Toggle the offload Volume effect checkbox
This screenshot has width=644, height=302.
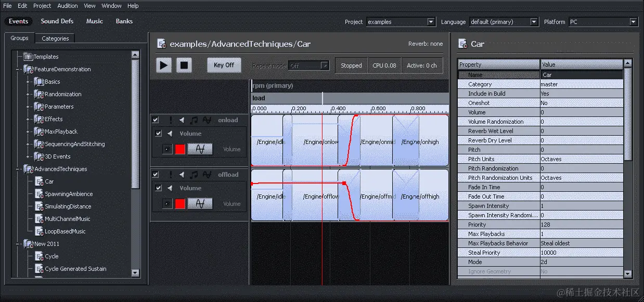click(x=158, y=188)
